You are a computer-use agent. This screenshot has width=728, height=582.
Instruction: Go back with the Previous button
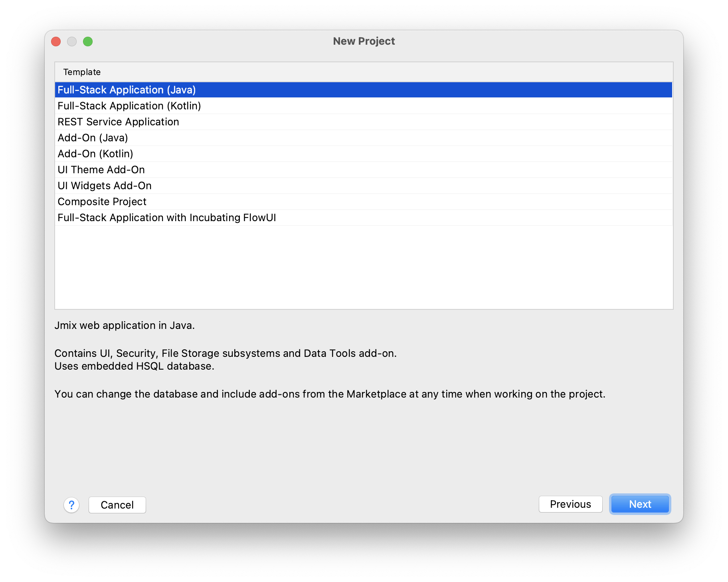pyautogui.click(x=570, y=504)
